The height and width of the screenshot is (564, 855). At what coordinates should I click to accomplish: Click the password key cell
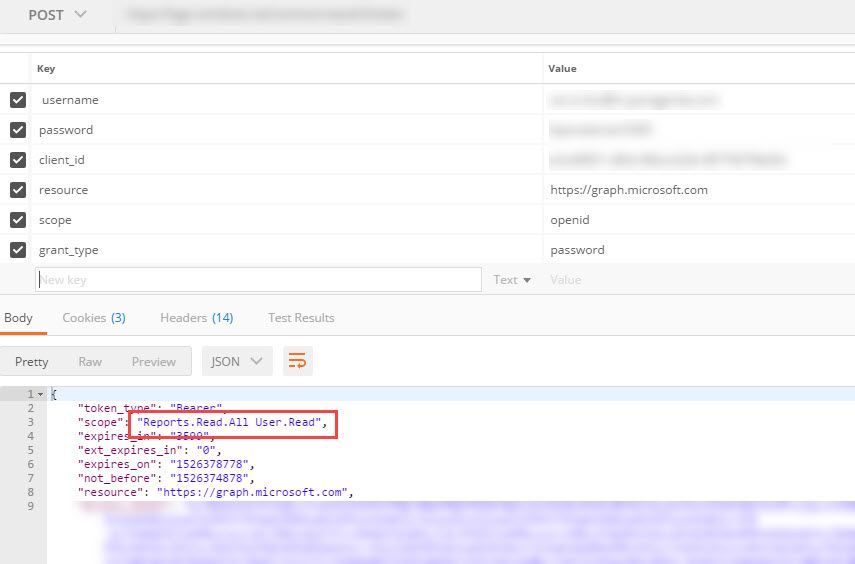(287, 130)
